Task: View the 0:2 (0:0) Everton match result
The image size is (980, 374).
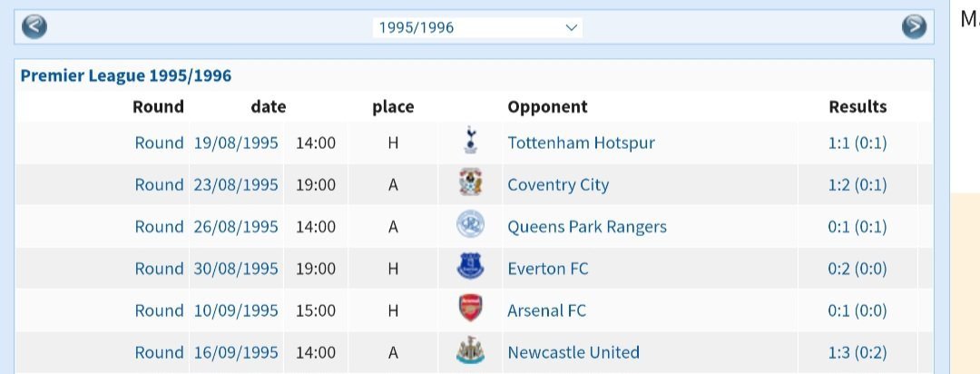Action: (857, 268)
